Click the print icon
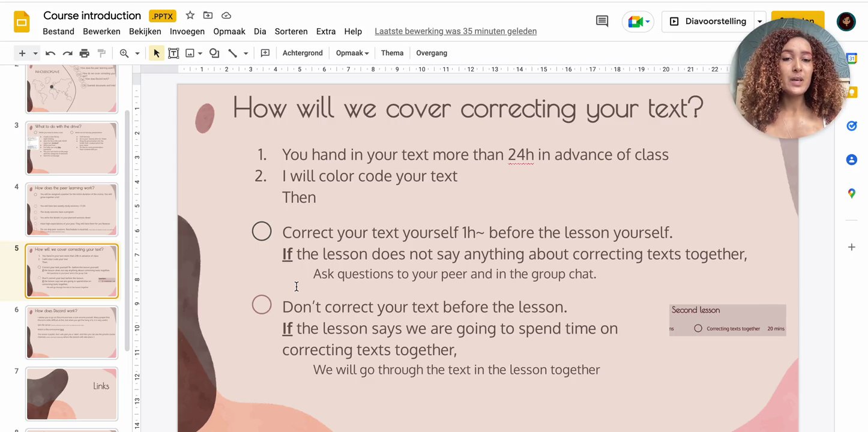Screen dimensions: 868x432 click(85, 53)
